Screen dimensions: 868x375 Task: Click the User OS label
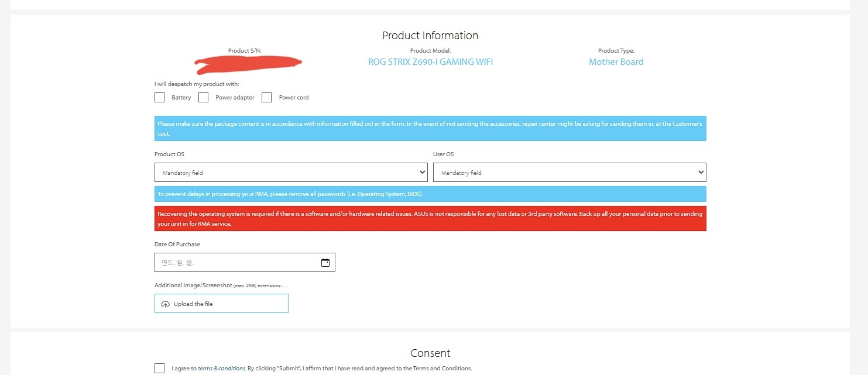click(x=443, y=154)
